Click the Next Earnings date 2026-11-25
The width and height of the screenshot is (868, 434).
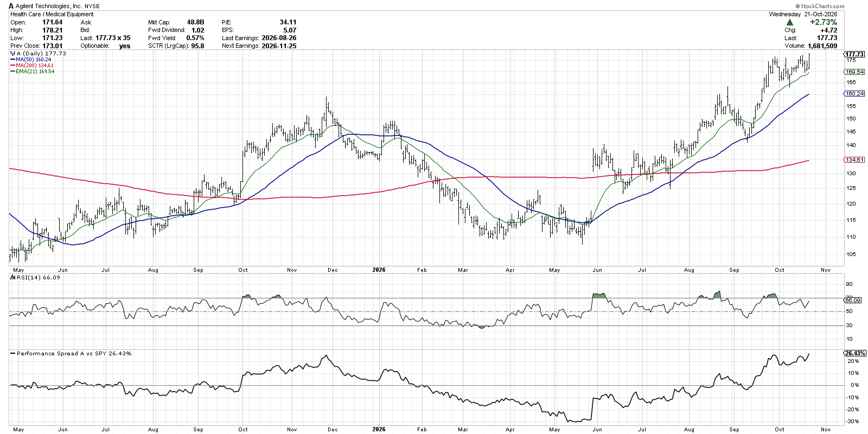[279, 46]
